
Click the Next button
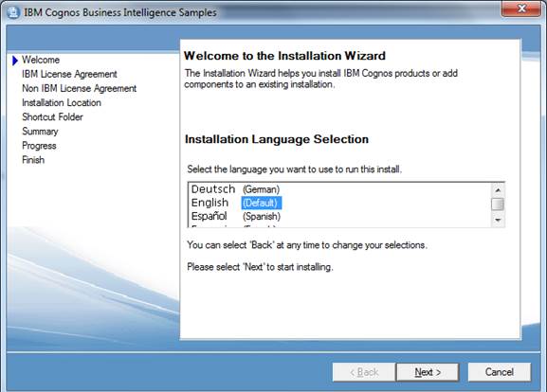428,372
